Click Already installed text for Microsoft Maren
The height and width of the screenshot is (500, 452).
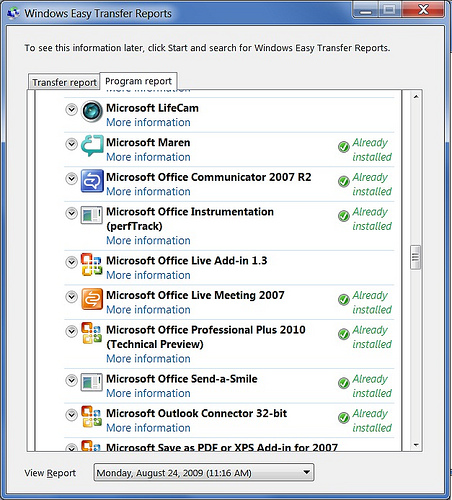pyautogui.click(x=372, y=150)
